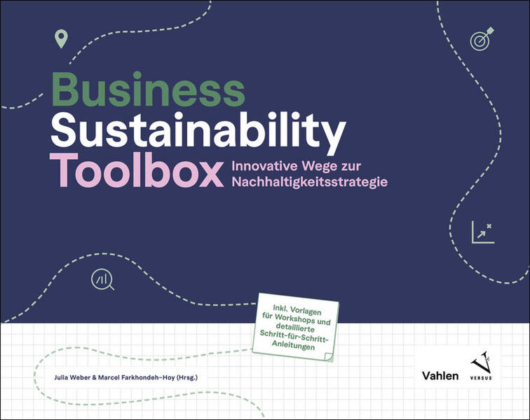This screenshot has width=530, height=420.
Task: Click the magnifying glass bar chart icon
Action: (103, 279)
